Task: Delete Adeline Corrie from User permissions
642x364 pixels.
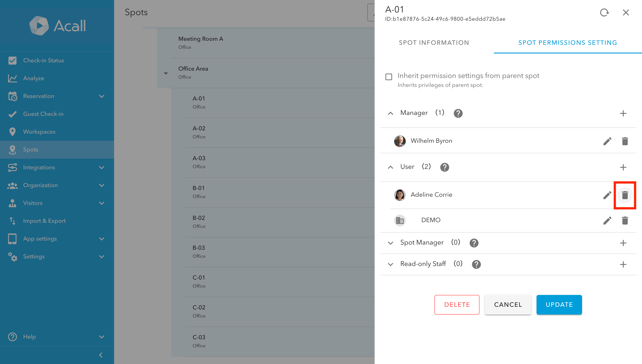Action: pos(625,195)
